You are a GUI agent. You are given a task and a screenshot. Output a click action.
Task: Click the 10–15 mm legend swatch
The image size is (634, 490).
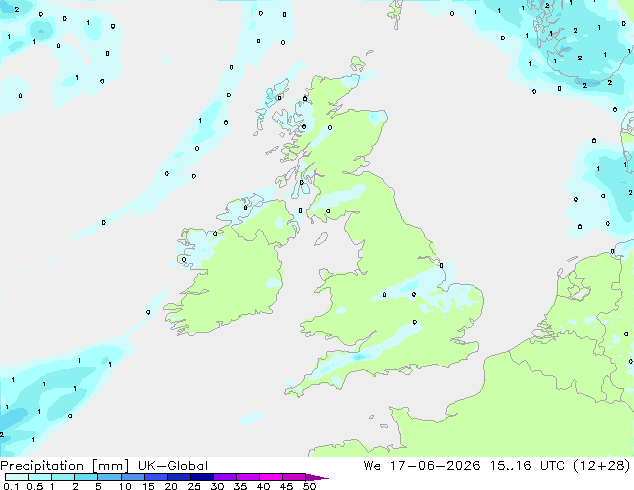(x=133, y=477)
